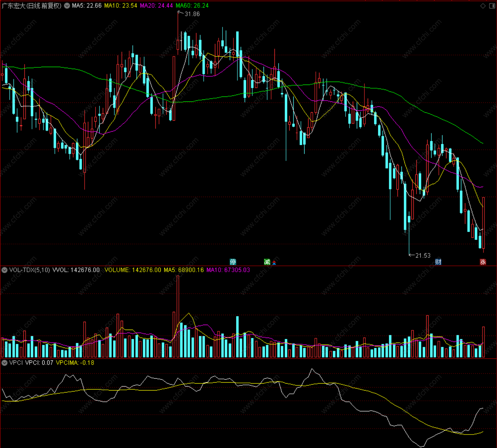
Task: Expand the VPCI indicator dropdown arrow
Action: tap(4, 363)
